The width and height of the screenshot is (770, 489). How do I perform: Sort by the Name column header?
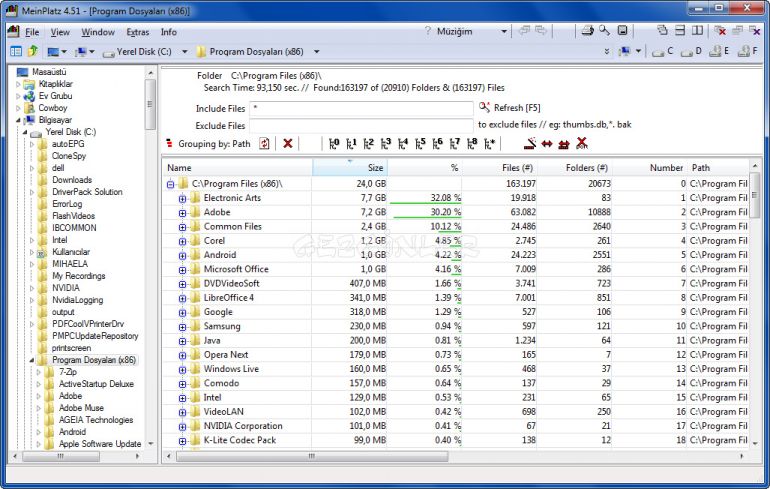(238, 167)
